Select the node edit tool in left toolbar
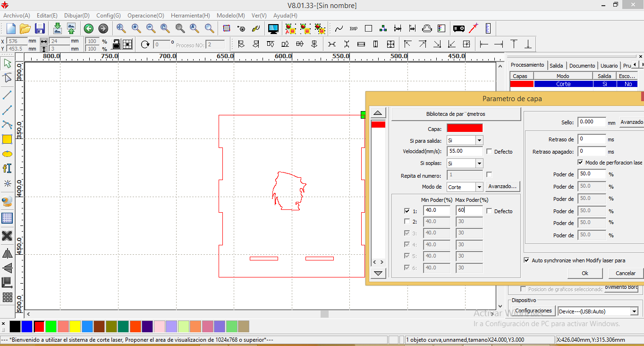The width and height of the screenshot is (644, 346). click(x=7, y=78)
